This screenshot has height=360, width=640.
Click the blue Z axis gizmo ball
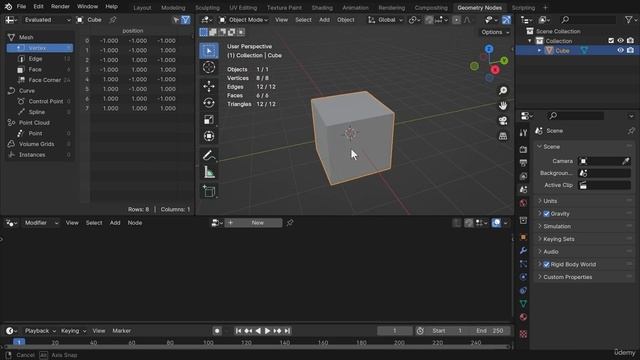pos(489,49)
